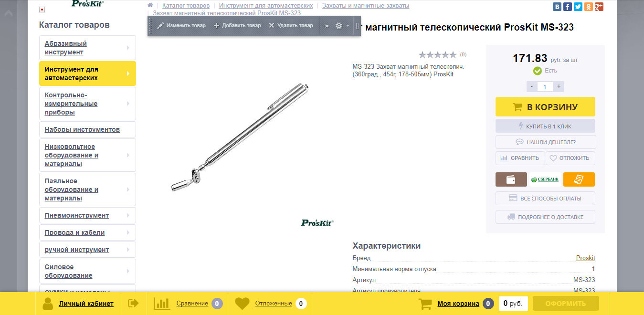Choose the Sberbank payment option
Image resolution: width=644 pixels, height=315 pixels.
545,179
